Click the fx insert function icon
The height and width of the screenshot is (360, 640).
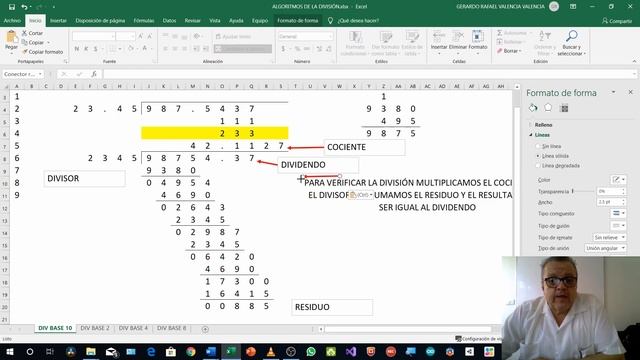tap(94, 74)
